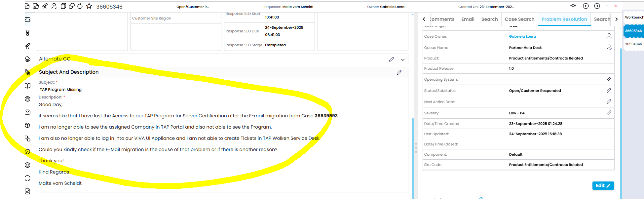The image size is (644, 199).
Task: Change Case Owner via person icon
Action: point(609,36)
